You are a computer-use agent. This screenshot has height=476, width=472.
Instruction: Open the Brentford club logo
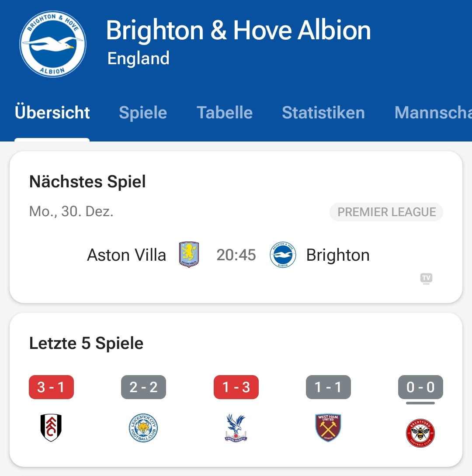420,433
